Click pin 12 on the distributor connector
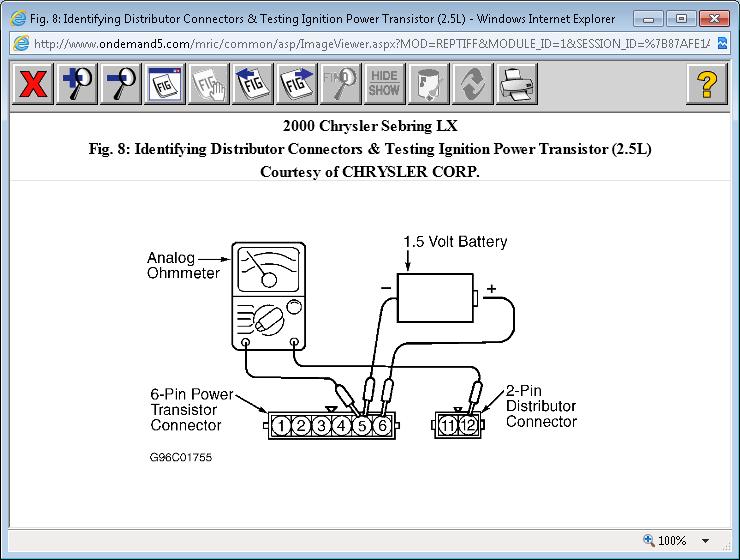 pos(468,426)
